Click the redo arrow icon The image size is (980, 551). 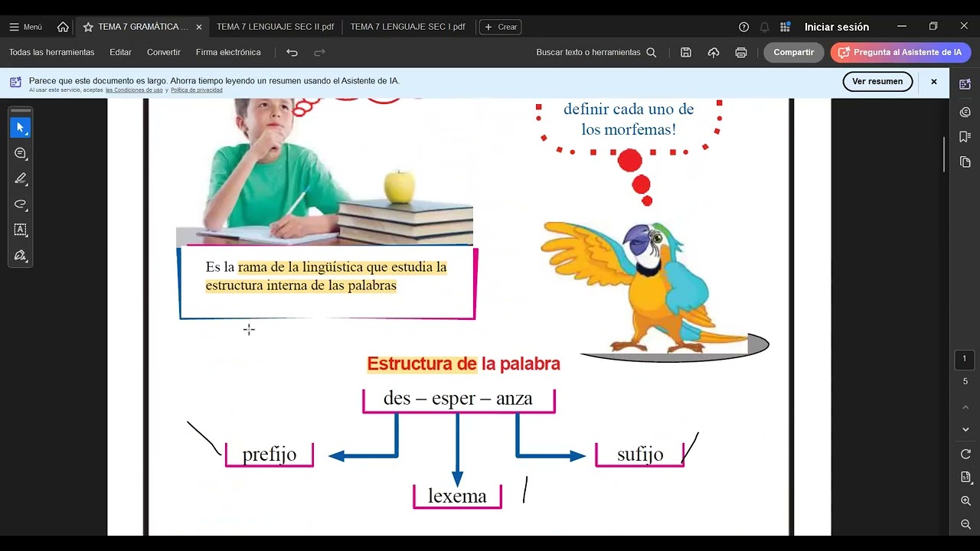pyautogui.click(x=319, y=52)
